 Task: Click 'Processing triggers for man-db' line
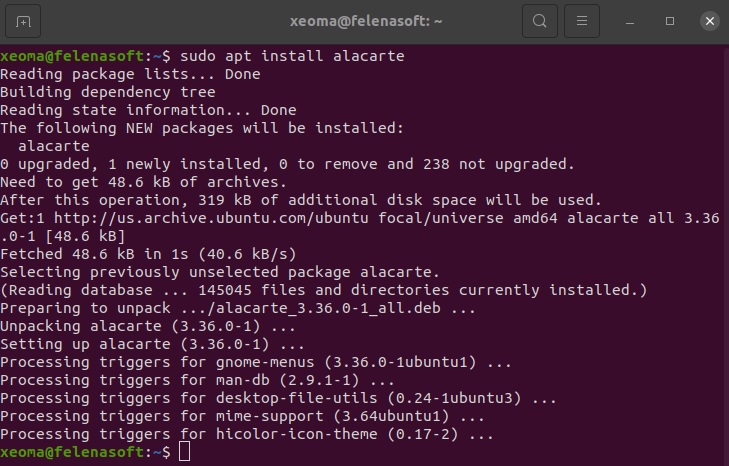point(198,380)
